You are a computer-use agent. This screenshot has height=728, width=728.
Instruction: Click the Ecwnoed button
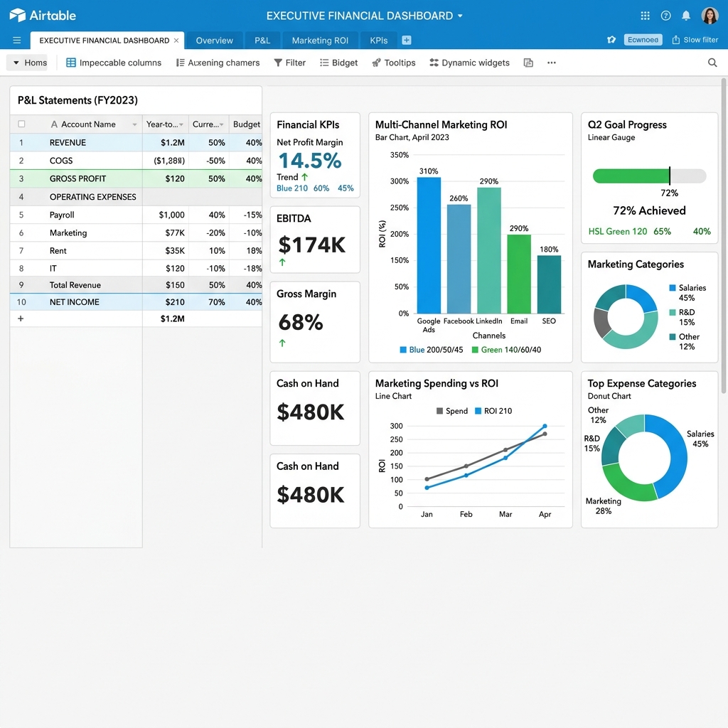point(643,40)
